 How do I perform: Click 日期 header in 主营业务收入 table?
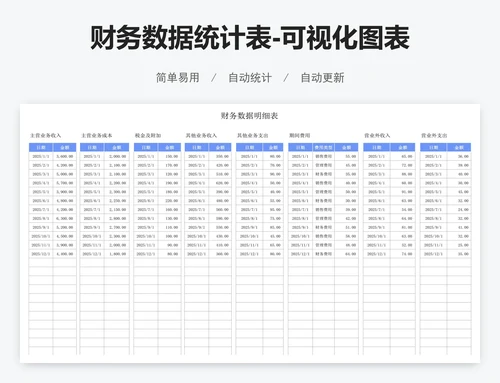point(41,147)
